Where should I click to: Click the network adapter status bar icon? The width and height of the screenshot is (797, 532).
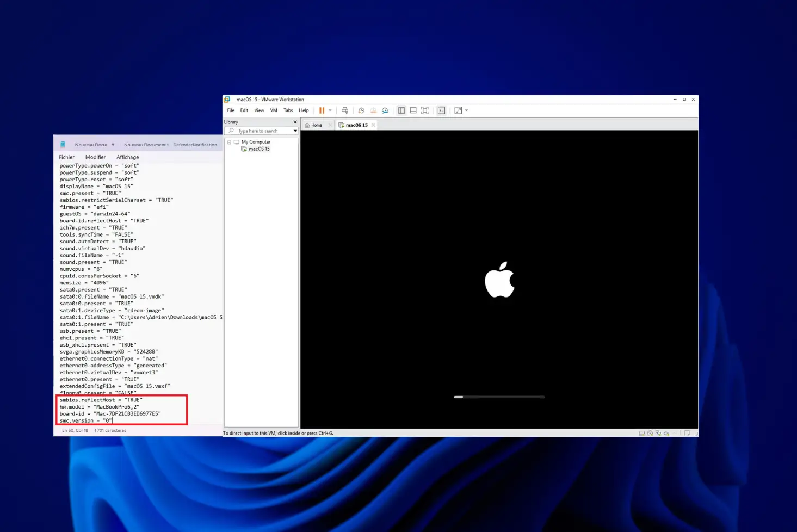(x=658, y=434)
